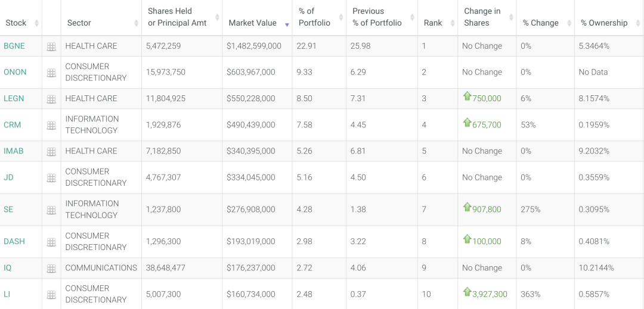Open the IQ ticker link
This screenshot has width=644, height=309.
click(x=8, y=268)
